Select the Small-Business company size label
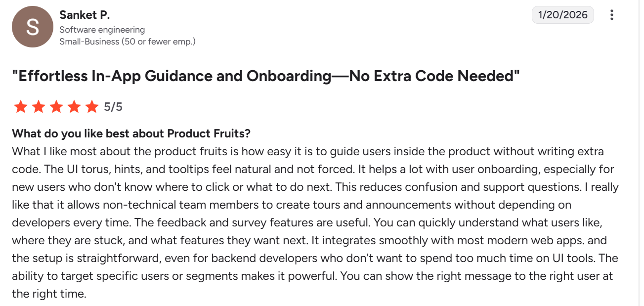The width and height of the screenshot is (644, 306). coord(128,42)
